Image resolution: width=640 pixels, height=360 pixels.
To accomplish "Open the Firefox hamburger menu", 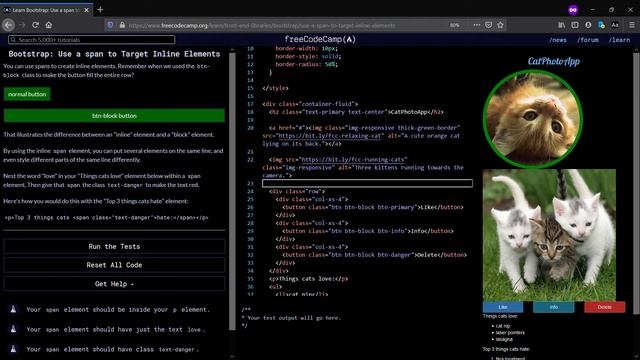I will [x=631, y=25].
